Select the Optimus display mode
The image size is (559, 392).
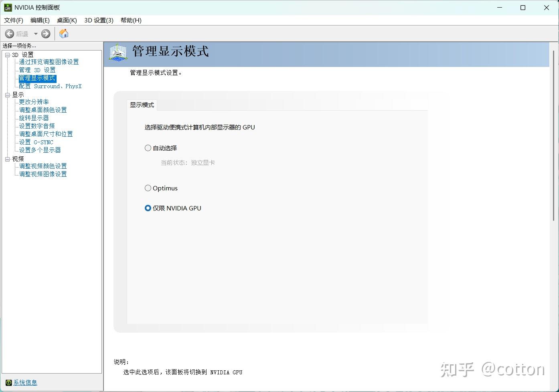(148, 188)
